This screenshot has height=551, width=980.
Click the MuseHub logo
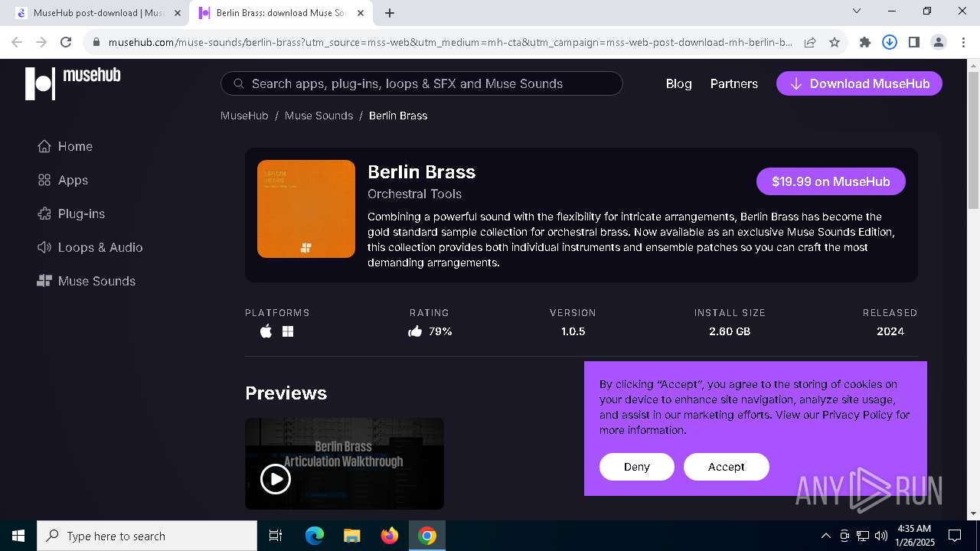tap(73, 83)
